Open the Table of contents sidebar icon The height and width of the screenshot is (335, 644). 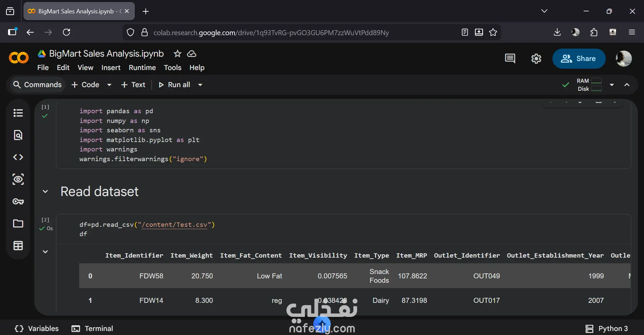point(18,113)
